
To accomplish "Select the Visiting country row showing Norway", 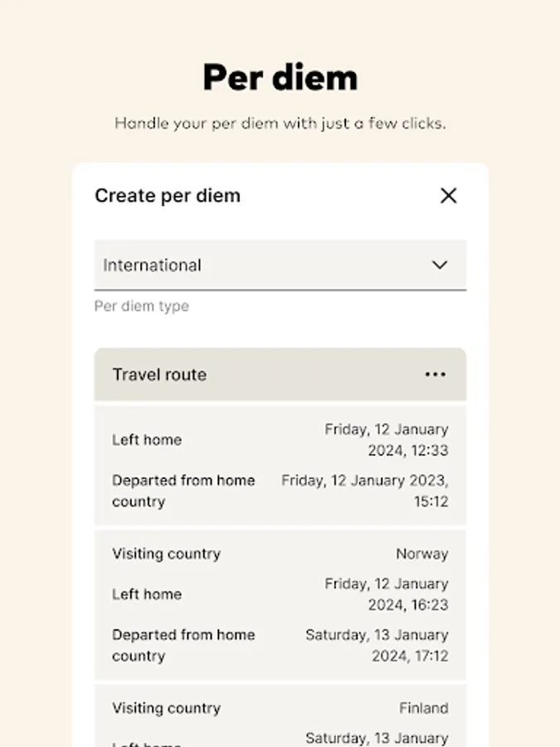I will pyautogui.click(x=280, y=554).
